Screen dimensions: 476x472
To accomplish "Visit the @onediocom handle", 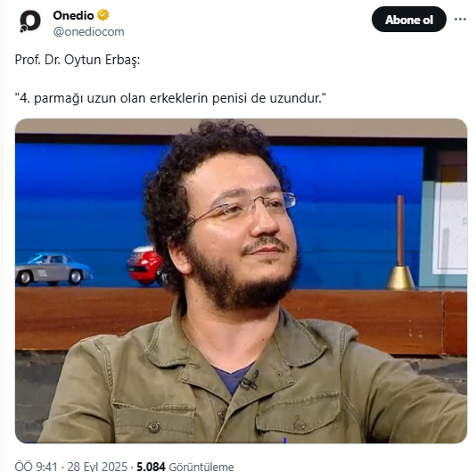I will 88,31.
